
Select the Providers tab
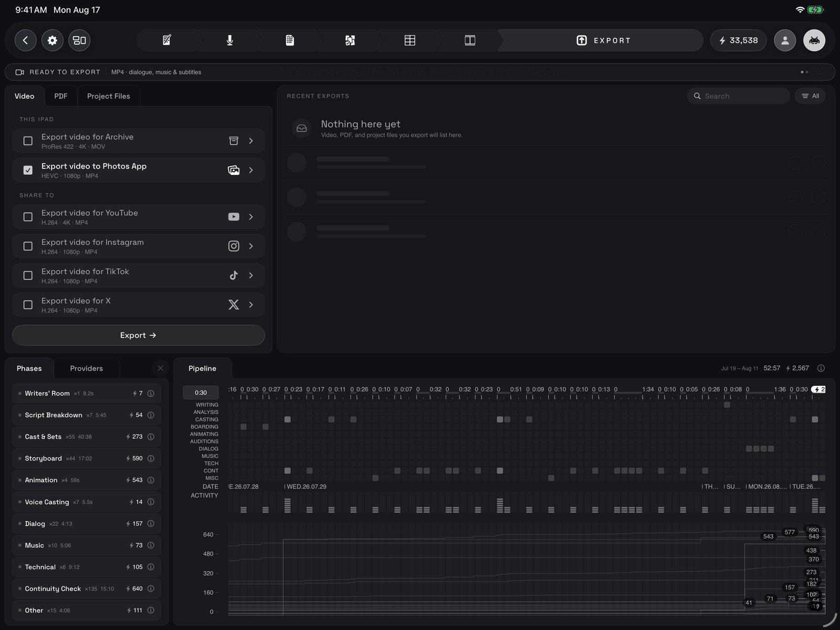pos(87,369)
